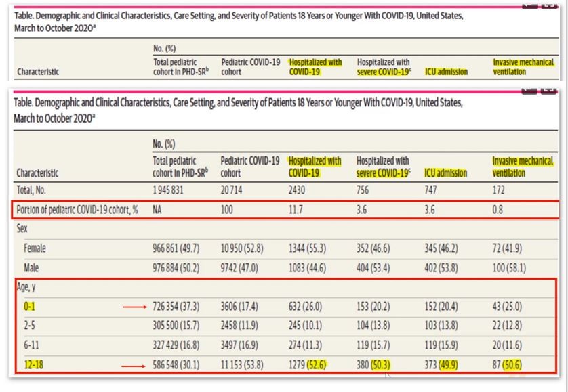Click the total cohort number 1 945 831
The width and height of the screenshot is (568, 392).
(176, 191)
